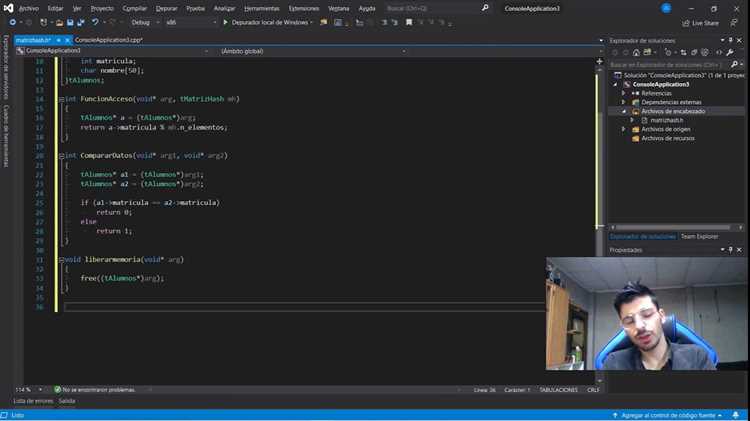Open the Lista de errores tab
Image resolution: width=750 pixels, height=421 pixels.
[x=33, y=401]
